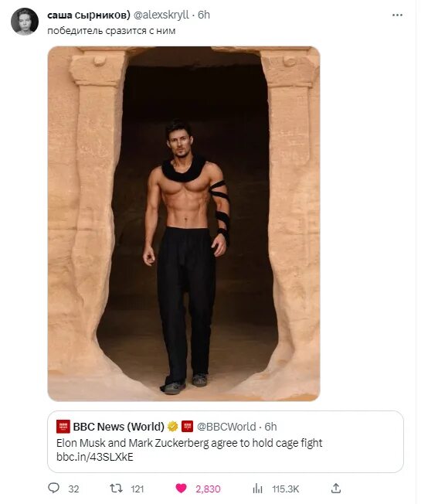Click BBC News (World) account name

[x=118, y=427]
